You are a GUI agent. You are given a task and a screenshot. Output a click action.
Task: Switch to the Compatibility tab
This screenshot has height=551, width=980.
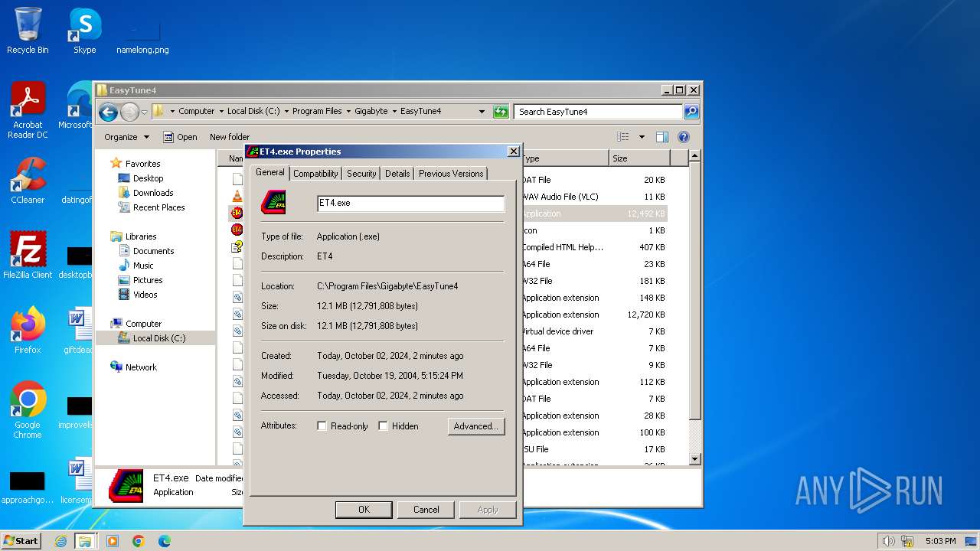[x=315, y=174]
